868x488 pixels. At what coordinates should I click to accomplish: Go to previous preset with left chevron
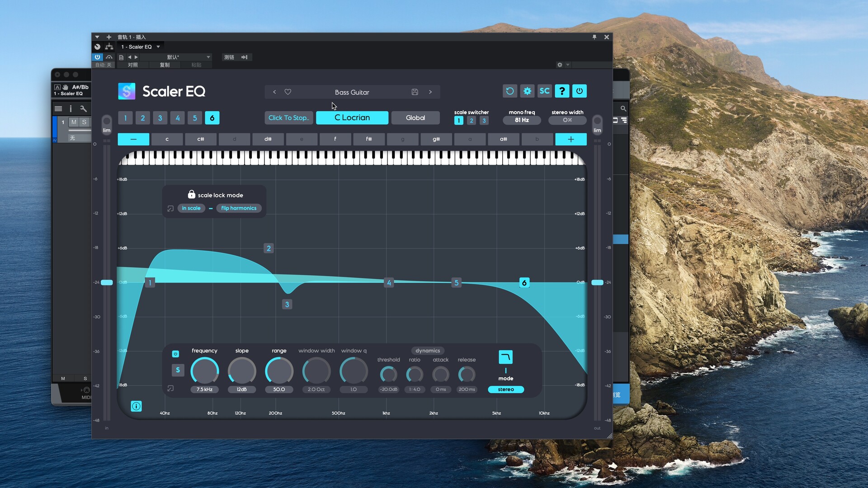pyautogui.click(x=274, y=92)
